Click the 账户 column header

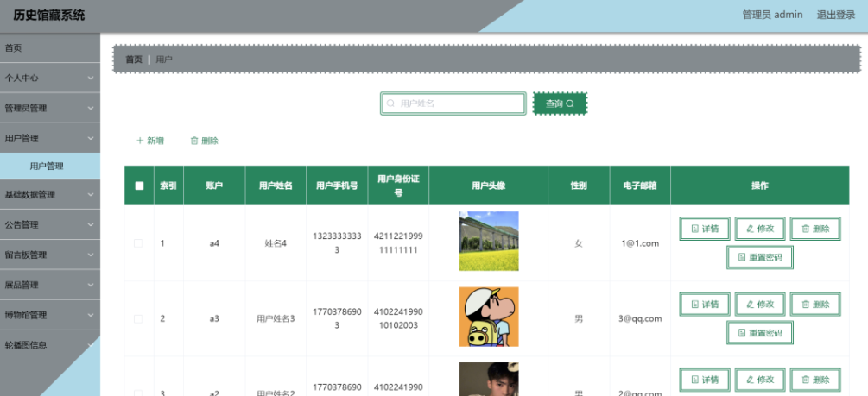pyautogui.click(x=214, y=185)
